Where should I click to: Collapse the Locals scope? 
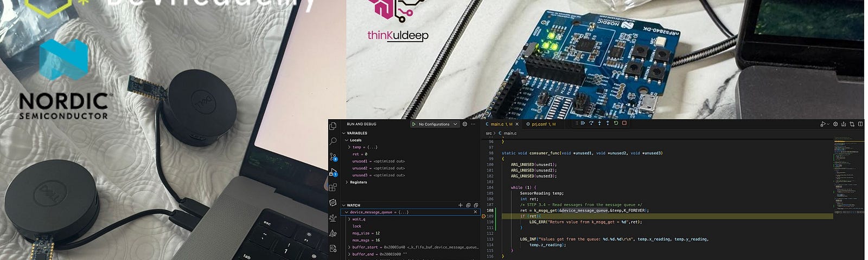347,140
